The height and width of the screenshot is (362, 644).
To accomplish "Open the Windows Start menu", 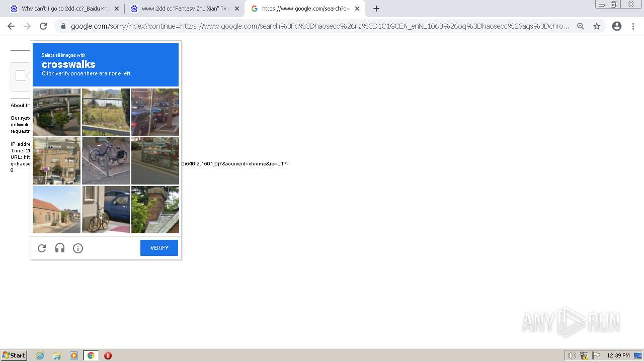I will tap(14, 355).
